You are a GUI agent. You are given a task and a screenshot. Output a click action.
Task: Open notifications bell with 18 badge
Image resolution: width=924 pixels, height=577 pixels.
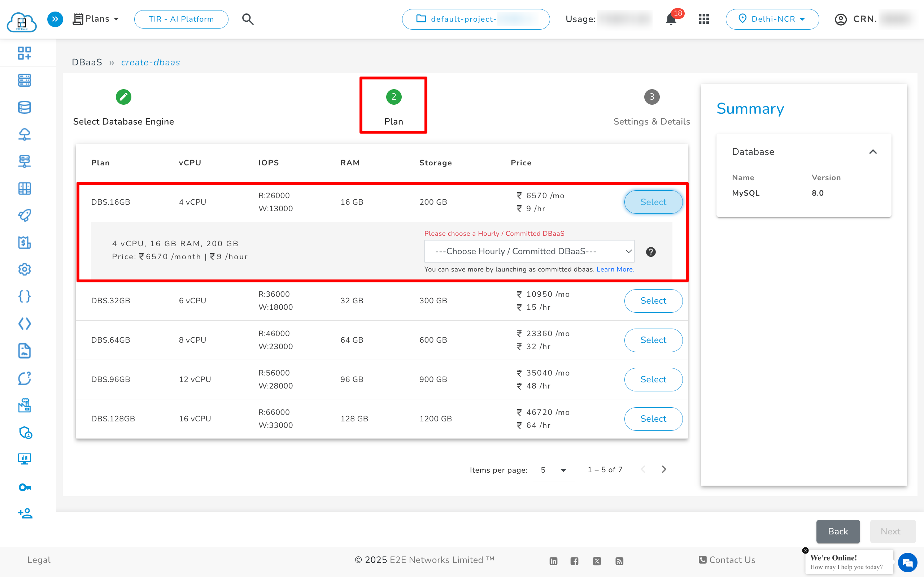(x=671, y=19)
